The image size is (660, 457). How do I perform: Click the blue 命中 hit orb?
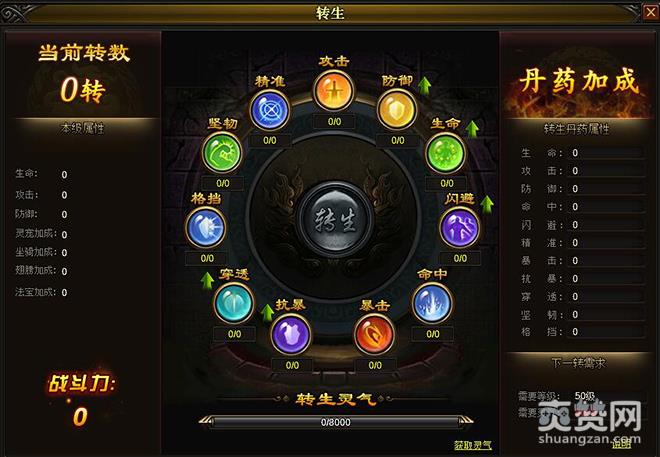point(432,303)
